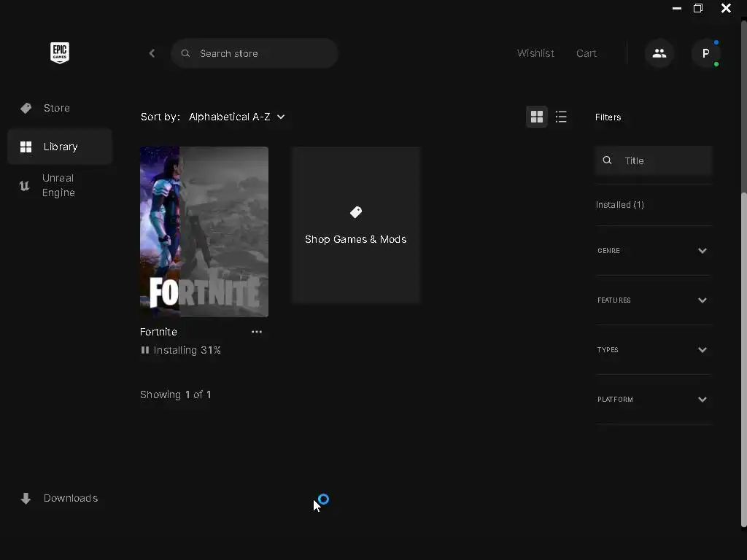This screenshot has height=560, width=747.
Task: Click the Epic Games logo
Action: (x=60, y=52)
